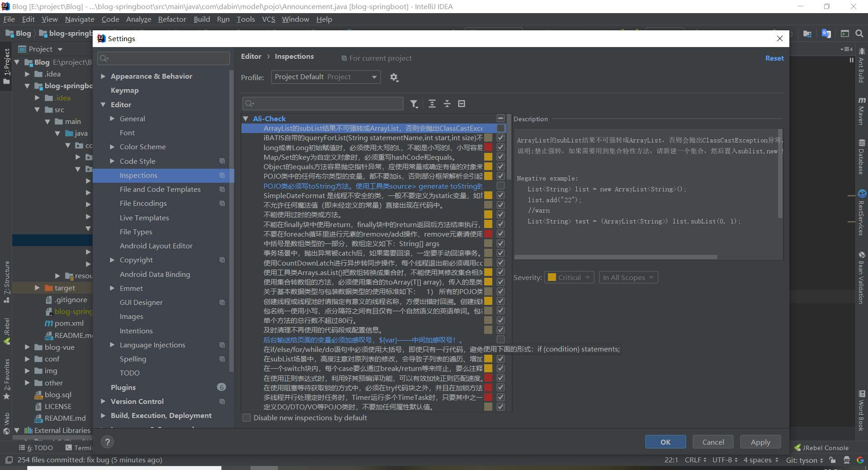The width and height of the screenshot is (868, 470).
Task: Click the OK button
Action: point(665,442)
